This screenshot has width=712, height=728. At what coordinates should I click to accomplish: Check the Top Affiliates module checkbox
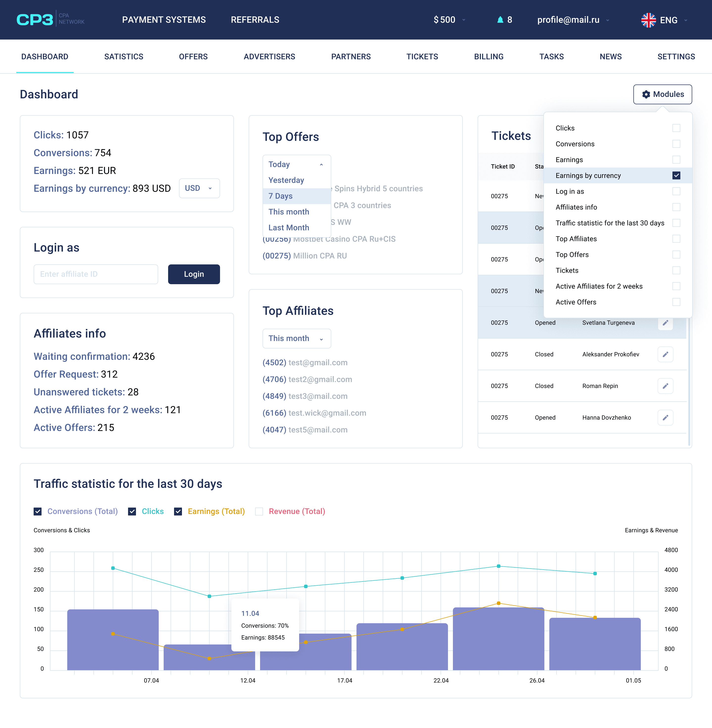(x=676, y=239)
